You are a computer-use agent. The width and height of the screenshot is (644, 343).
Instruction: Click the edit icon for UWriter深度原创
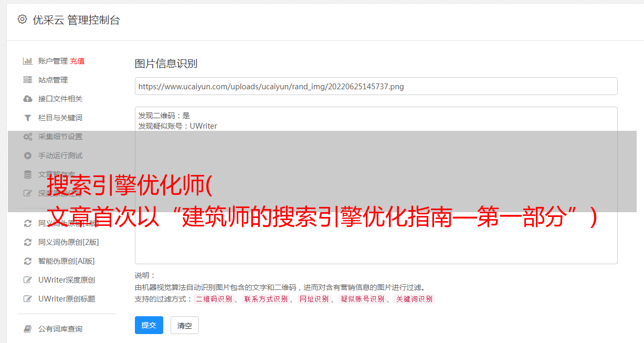point(28,280)
